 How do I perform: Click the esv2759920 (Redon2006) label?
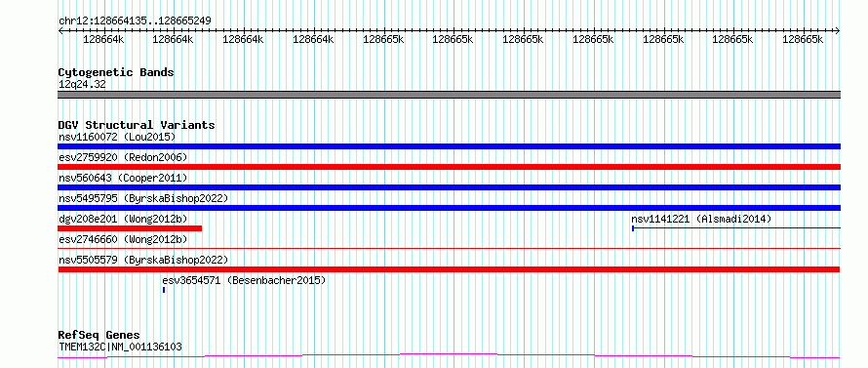123,157
